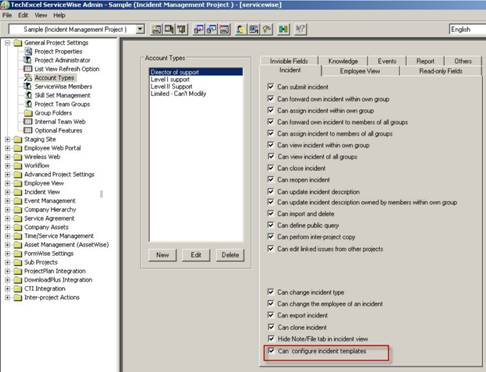Click the yellow person toolbar icon
Viewport: 486px width, 372px height.
click(240, 29)
